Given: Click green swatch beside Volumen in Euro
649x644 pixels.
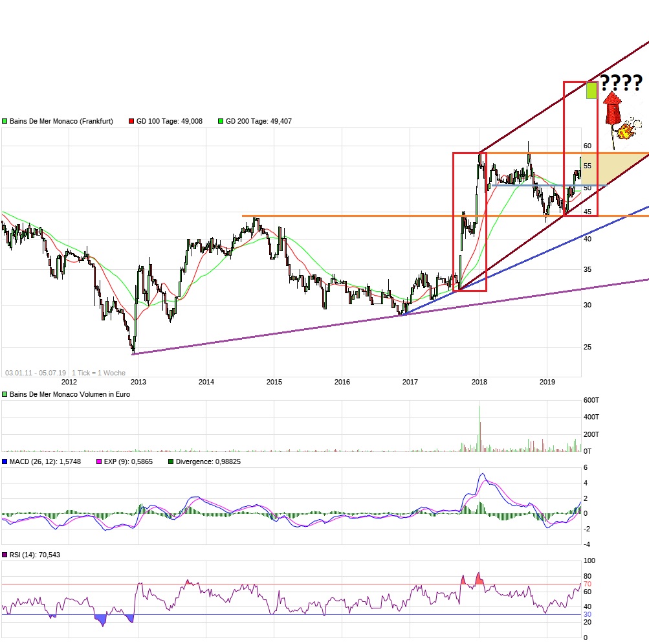Looking at the screenshot, I should (5, 395).
